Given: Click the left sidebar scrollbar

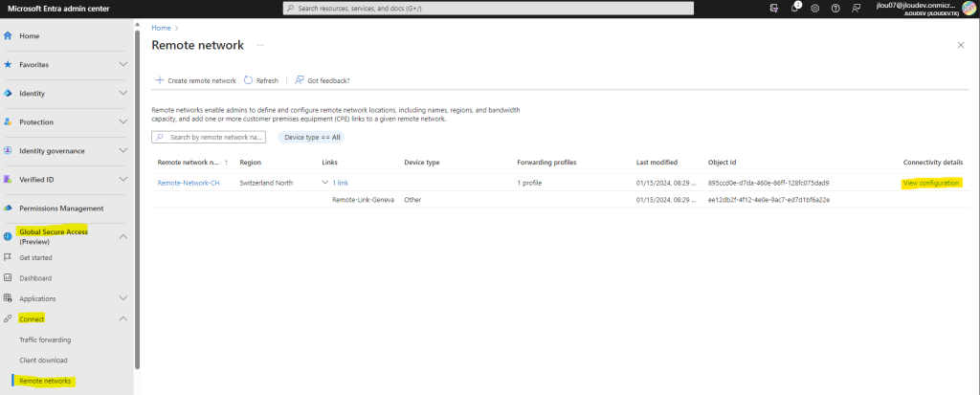Looking at the screenshot, I should coord(137,199).
